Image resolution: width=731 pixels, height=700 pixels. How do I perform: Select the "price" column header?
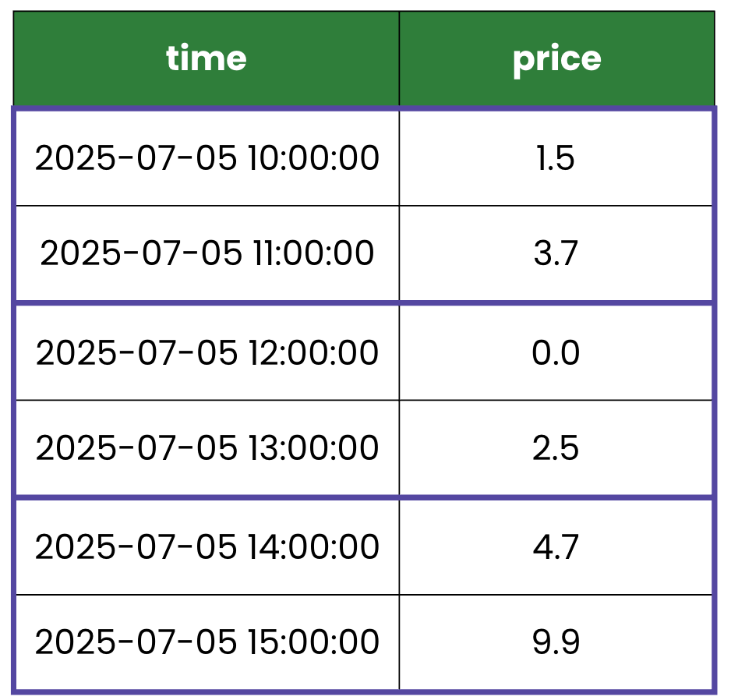[556, 59]
